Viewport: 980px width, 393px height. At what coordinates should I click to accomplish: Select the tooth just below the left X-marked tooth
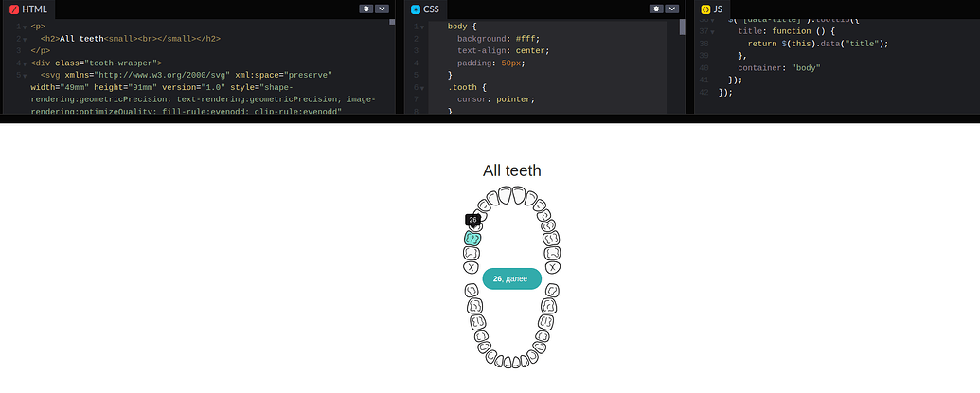[x=472, y=290]
